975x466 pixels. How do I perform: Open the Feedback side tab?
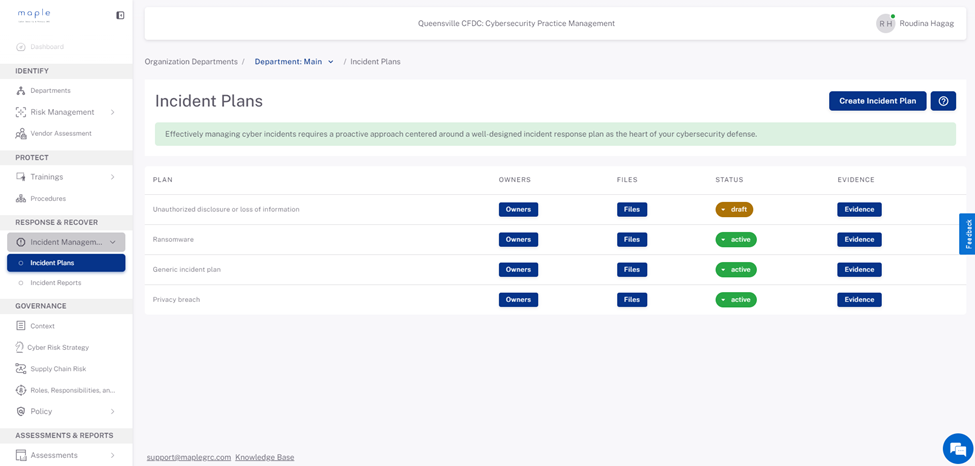click(x=968, y=234)
